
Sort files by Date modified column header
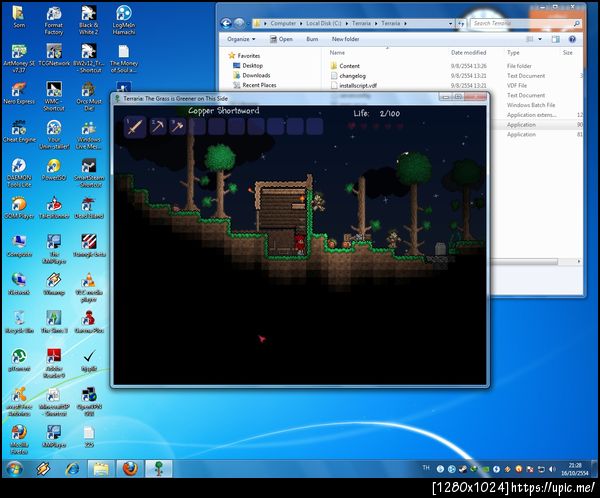468,52
